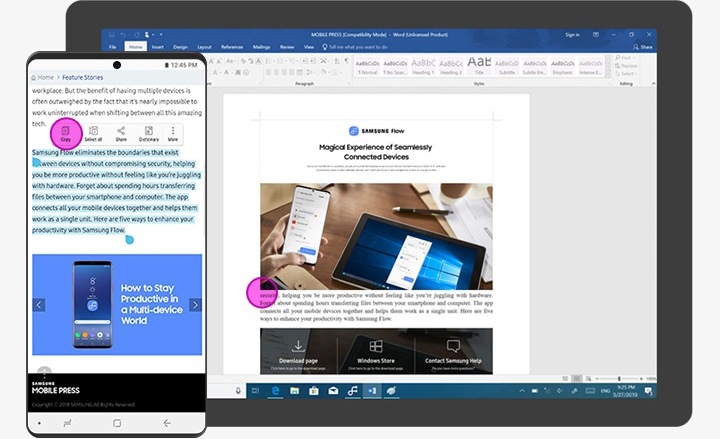
Task: Open the Design tab in Word
Action: [x=180, y=46]
